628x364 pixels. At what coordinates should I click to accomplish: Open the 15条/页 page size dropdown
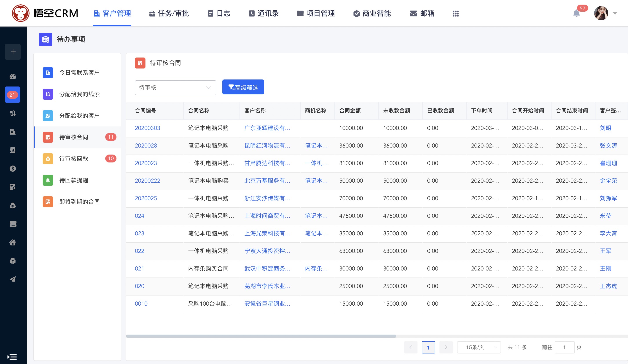point(479,347)
